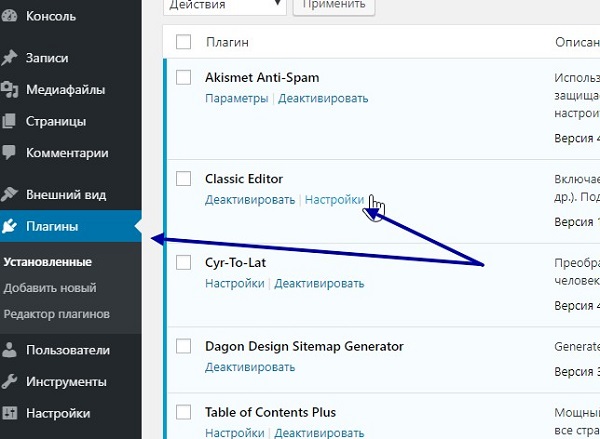Open the Установленные submenu item
600x439 pixels.
click(47, 262)
